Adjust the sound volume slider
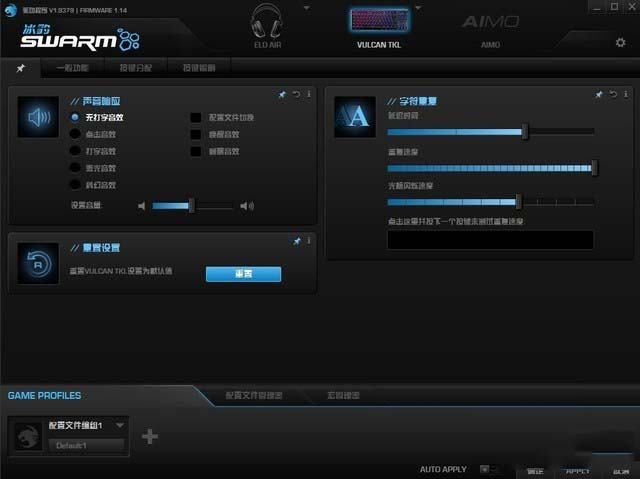640x479 pixels. coord(193,206)
